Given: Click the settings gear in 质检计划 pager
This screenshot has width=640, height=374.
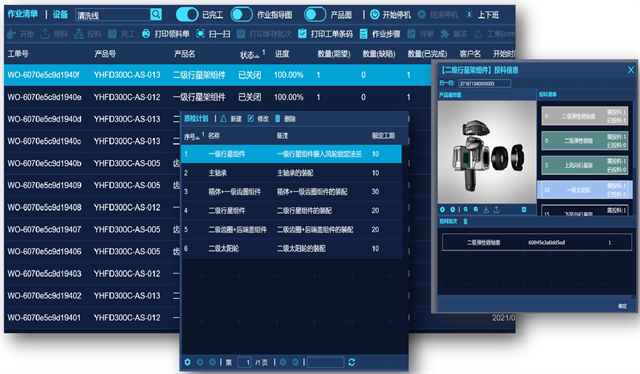Looking at the screenshot, I should point(187,362).
